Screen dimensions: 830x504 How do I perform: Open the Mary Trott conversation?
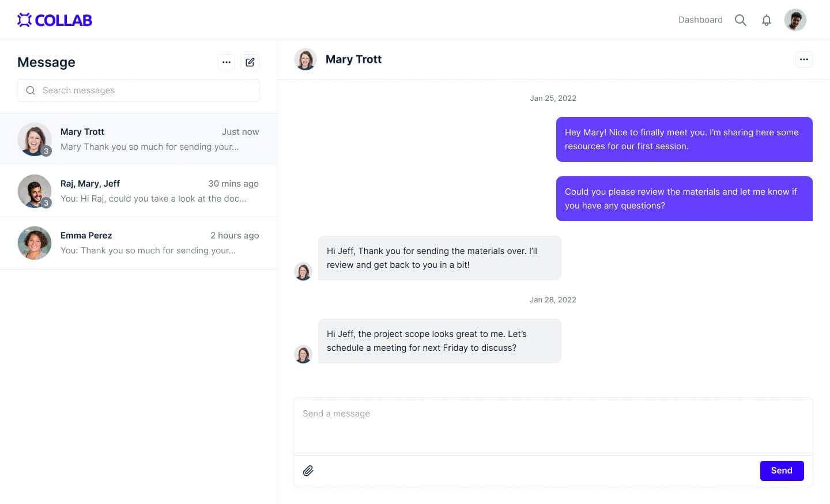pyautogui.click(x=138, y=139)
